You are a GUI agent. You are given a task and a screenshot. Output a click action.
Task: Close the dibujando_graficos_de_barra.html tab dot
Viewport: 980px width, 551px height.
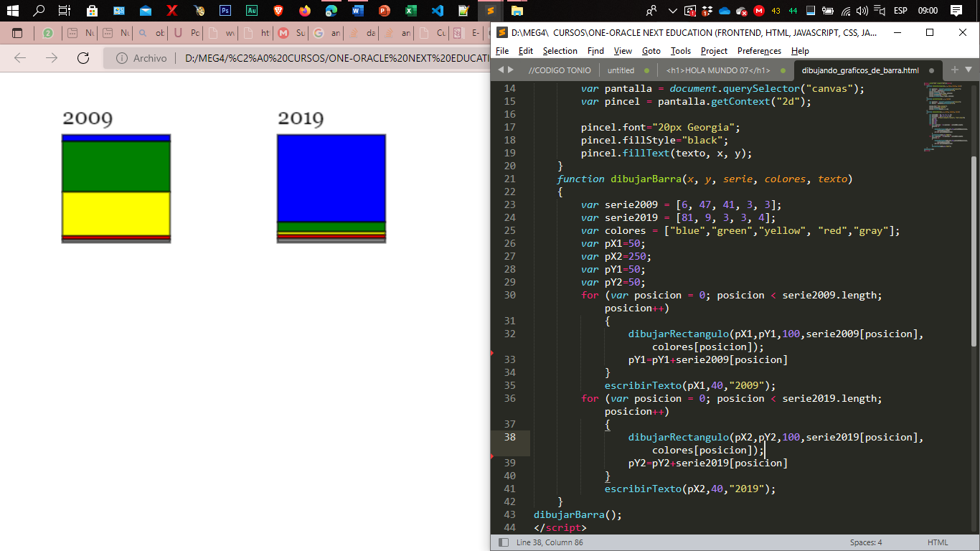931,70
